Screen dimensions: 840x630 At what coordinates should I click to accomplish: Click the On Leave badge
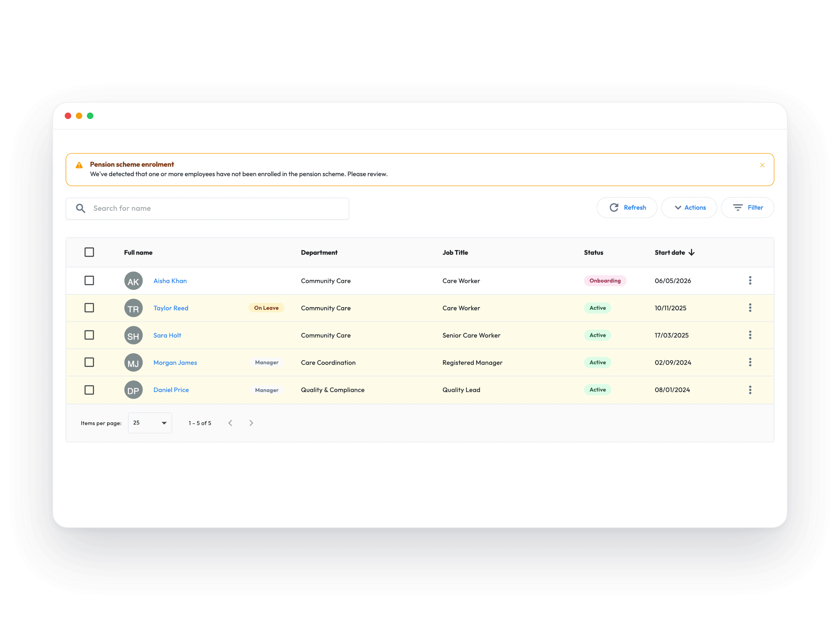click(x=266, y=308)
